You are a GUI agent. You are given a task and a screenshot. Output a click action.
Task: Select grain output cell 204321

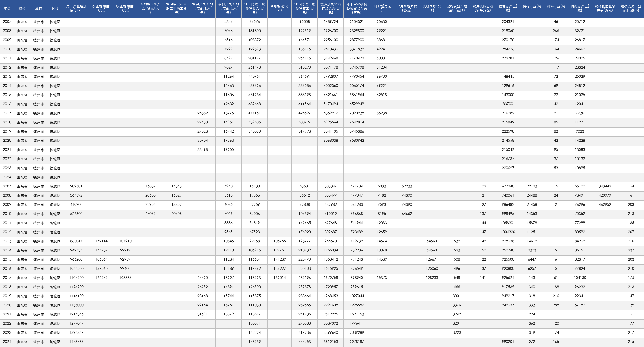click(x=508, y=22)
